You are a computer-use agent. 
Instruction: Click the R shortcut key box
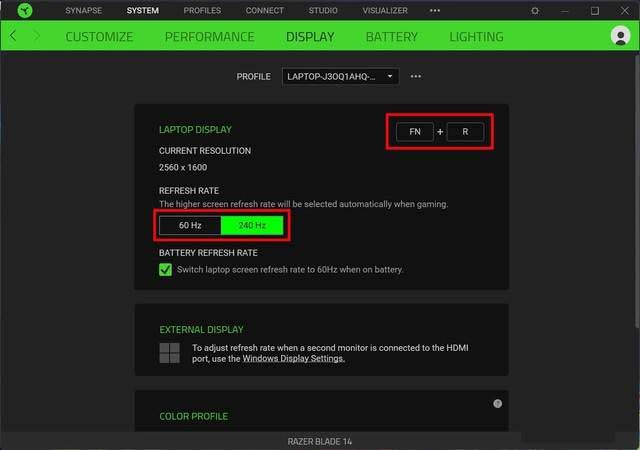(465, 132)
